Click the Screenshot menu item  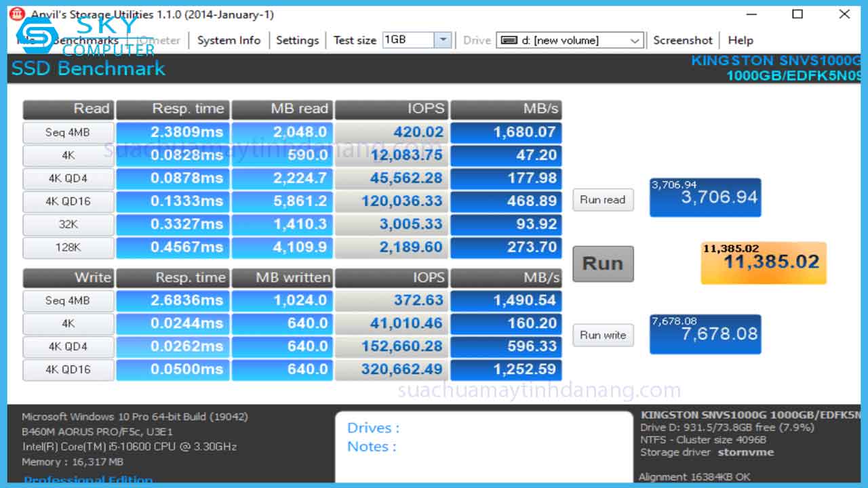click(682, 41)
